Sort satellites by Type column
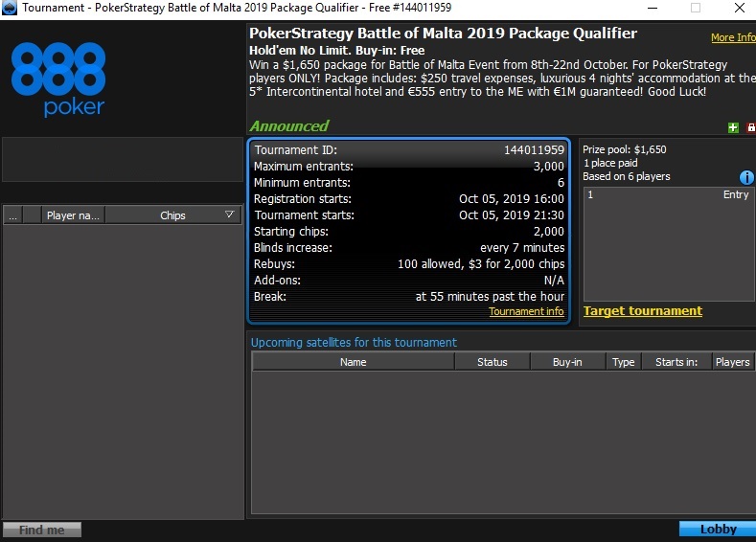Viewport: 756px width, 542px height. click(x=624, y=362)
